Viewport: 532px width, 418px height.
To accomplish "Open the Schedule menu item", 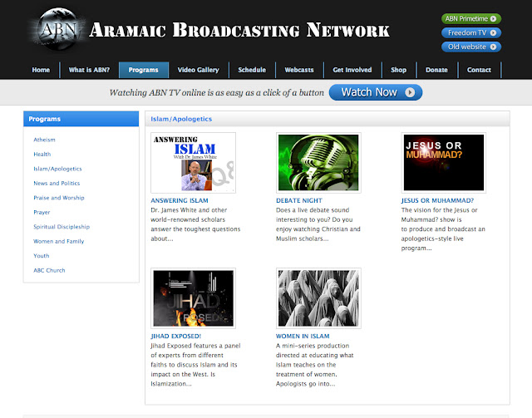I will pyautogui.click(x=252, y=70).
